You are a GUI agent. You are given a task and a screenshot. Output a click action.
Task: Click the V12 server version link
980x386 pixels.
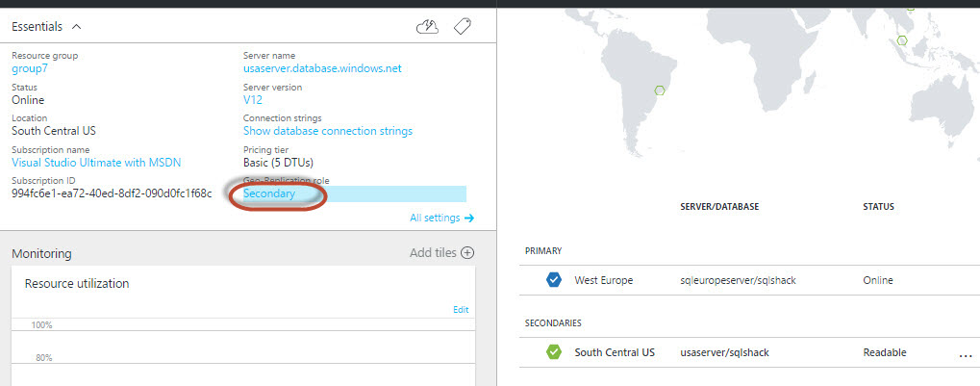(x=253, y=100)
